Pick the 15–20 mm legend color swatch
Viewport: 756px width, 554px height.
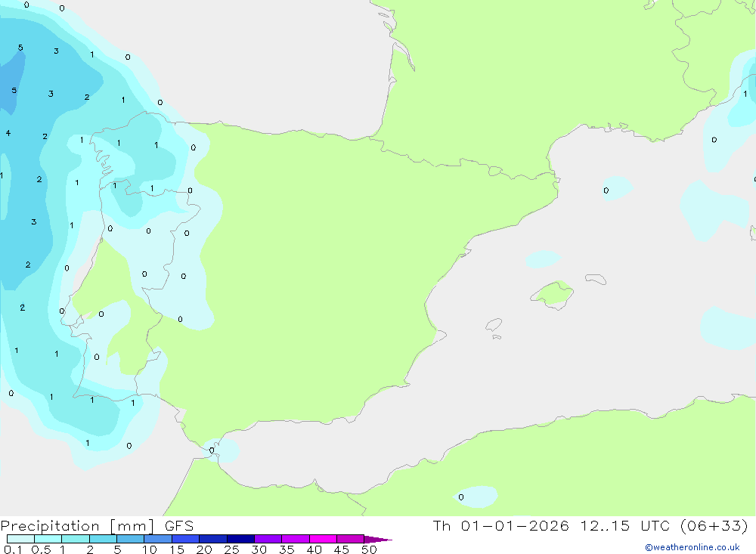(x=186, y=539)
